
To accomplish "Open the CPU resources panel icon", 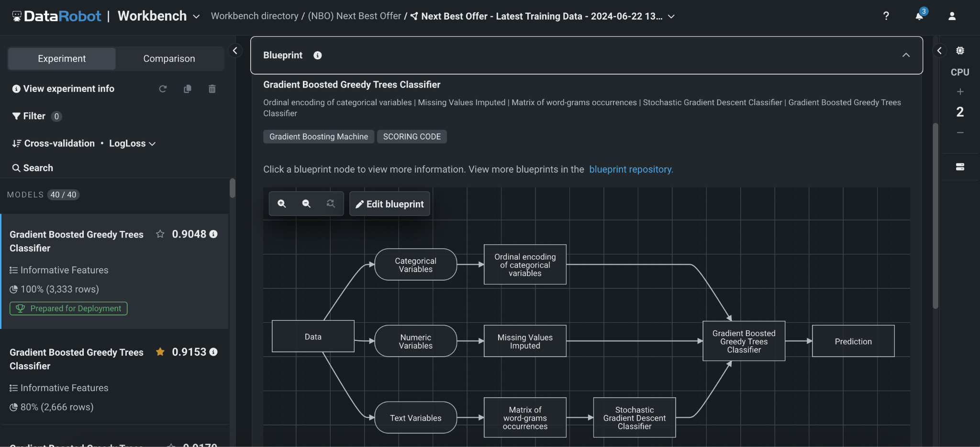I will [961, 50].
